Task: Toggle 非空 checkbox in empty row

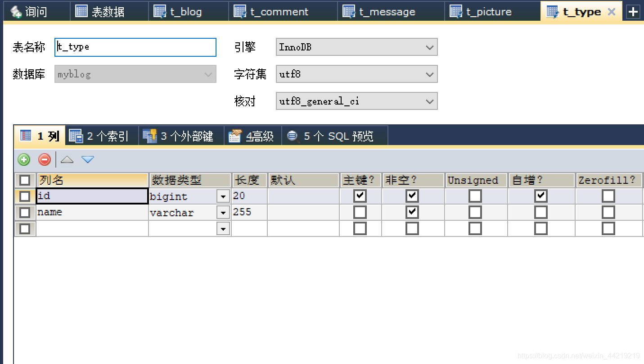Action: tap(412, 228)
